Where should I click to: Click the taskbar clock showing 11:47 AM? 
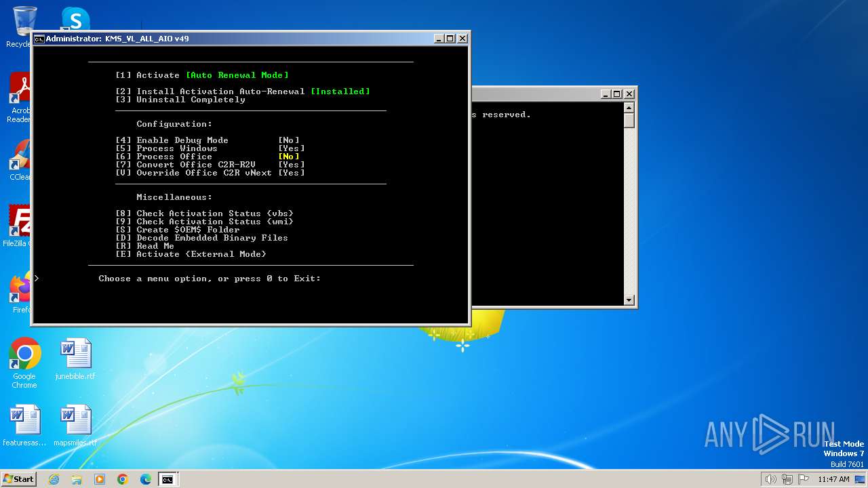833,479
